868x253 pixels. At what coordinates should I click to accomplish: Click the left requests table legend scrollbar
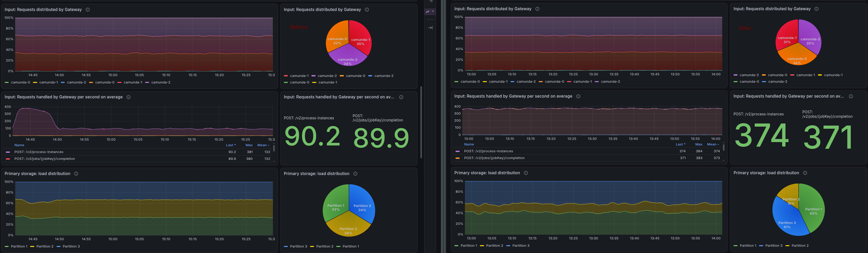[x=274, y=148]
